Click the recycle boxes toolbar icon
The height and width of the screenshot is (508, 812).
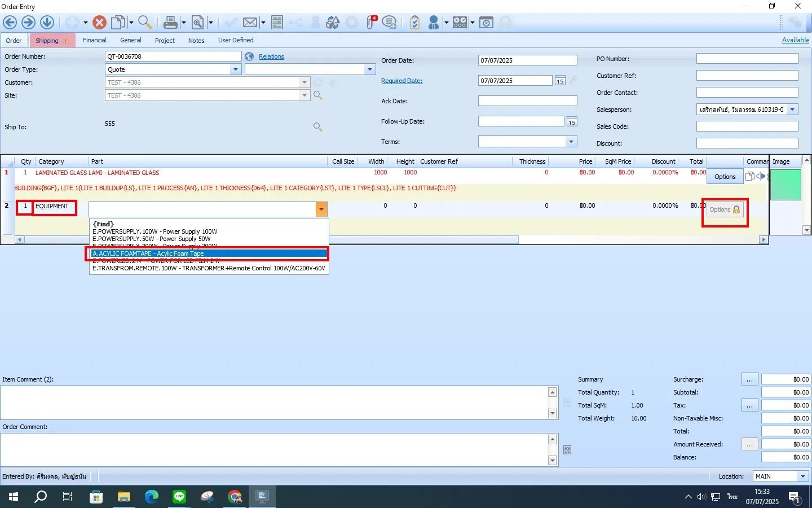click(x=333, y=23)
